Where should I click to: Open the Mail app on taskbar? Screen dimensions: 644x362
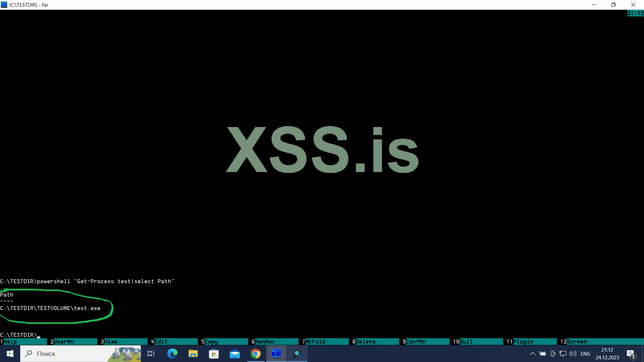(234, 354)
